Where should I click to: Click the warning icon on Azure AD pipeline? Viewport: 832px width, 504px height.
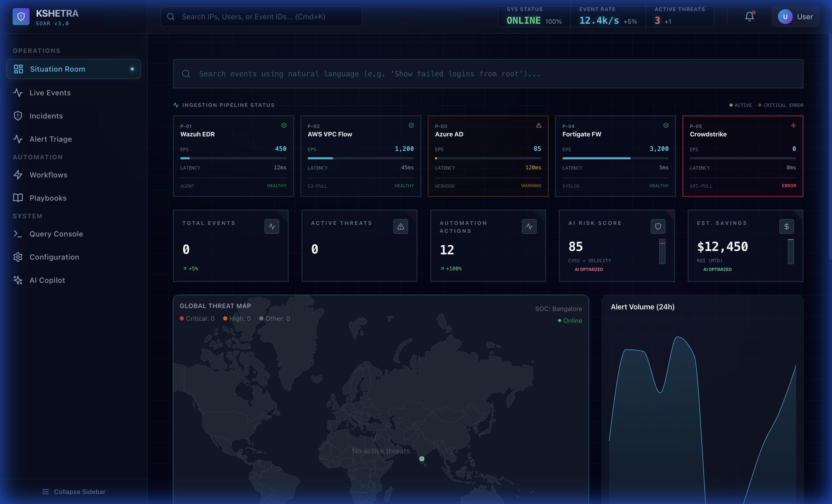point(538,125)
